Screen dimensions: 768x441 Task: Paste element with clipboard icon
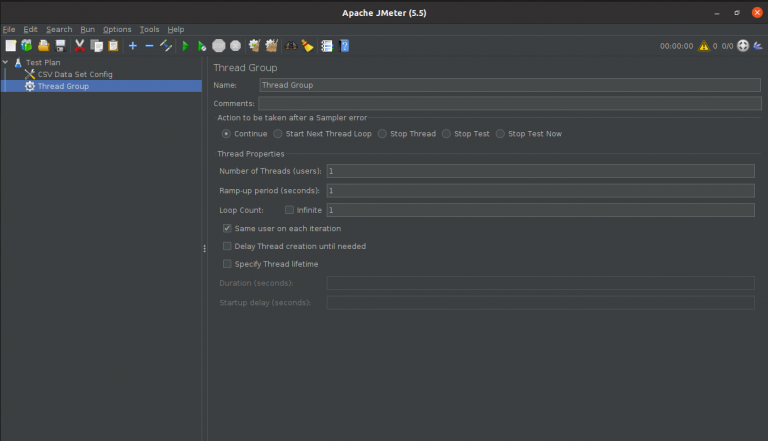tap(113, 46)
